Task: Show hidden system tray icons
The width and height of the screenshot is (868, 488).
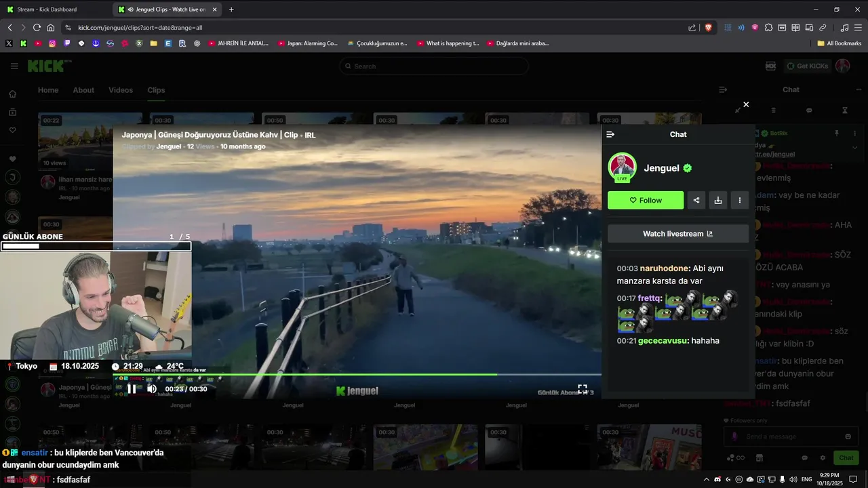Action: (x=707, y=479)
